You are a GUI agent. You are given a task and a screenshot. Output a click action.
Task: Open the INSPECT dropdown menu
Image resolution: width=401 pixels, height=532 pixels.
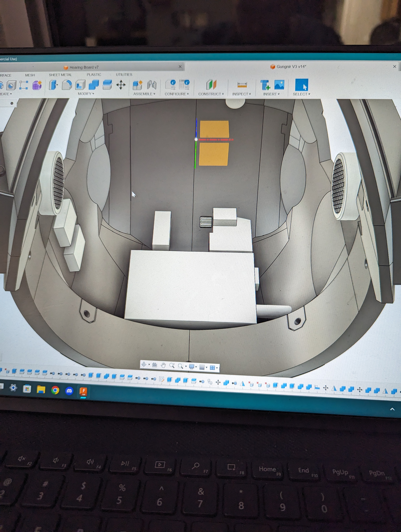click(x=241, y=94)
